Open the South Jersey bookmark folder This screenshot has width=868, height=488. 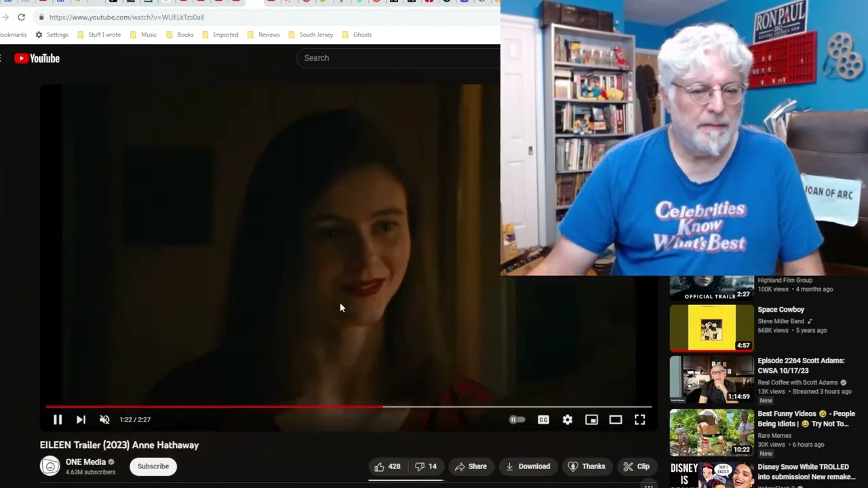click(311, 35)
